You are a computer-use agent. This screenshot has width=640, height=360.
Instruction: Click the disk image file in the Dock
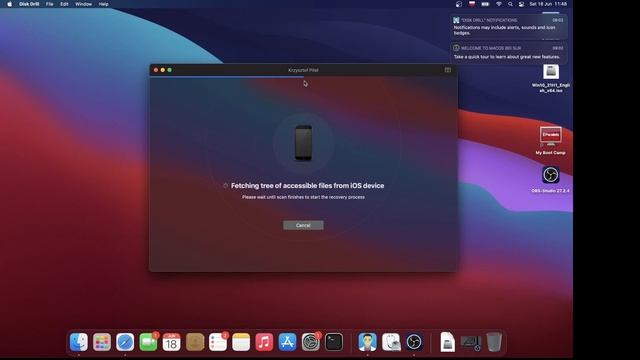point(447,342)
